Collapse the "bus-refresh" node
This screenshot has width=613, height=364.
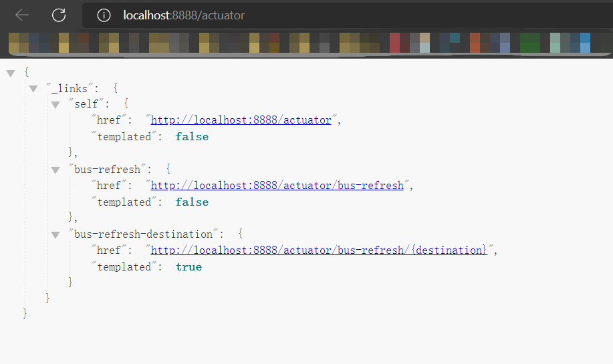click(55, 170)
